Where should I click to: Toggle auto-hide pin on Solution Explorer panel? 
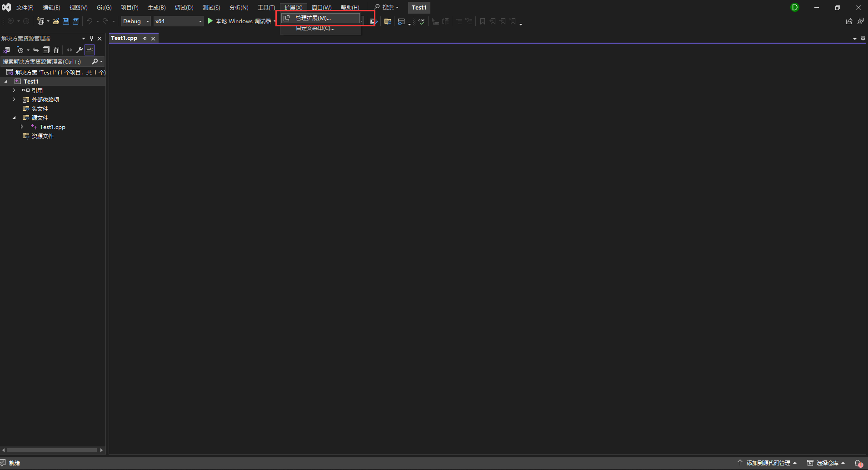(91, 38)
